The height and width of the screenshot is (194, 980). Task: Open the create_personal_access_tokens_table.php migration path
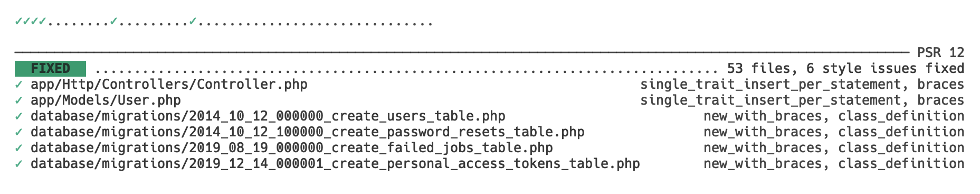point(335,164)
